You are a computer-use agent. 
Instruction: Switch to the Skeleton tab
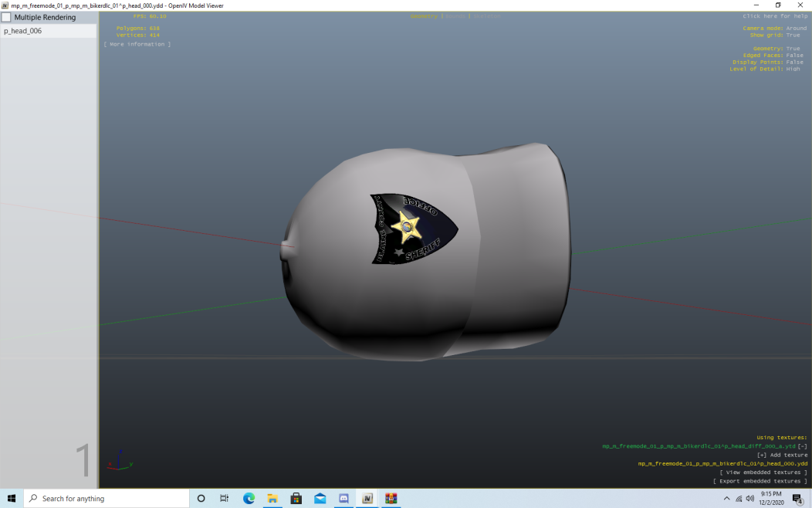486,16
